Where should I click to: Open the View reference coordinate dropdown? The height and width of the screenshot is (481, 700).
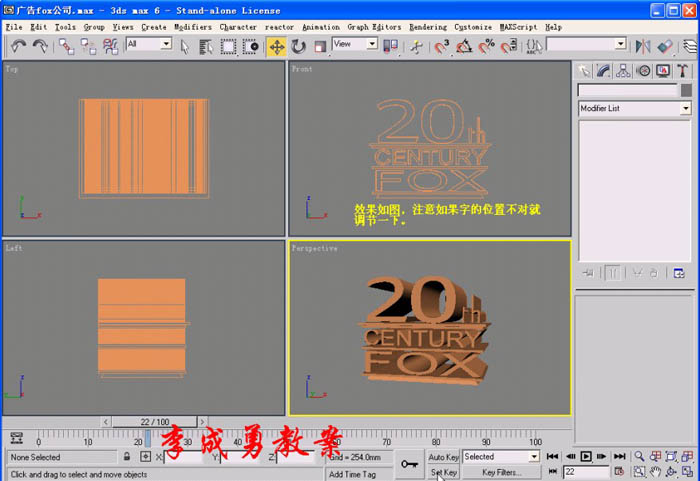371,44
